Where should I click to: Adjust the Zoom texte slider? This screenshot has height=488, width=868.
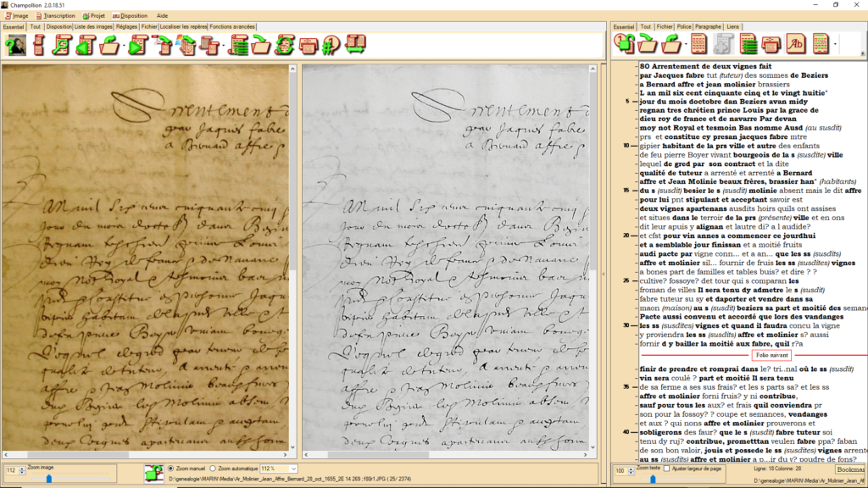(653, 479)
